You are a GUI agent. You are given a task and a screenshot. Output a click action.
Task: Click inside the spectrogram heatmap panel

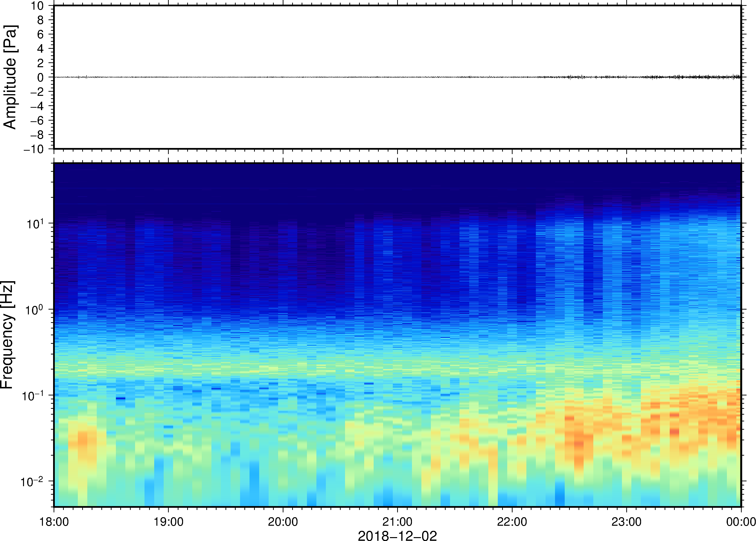pos(397,335)
